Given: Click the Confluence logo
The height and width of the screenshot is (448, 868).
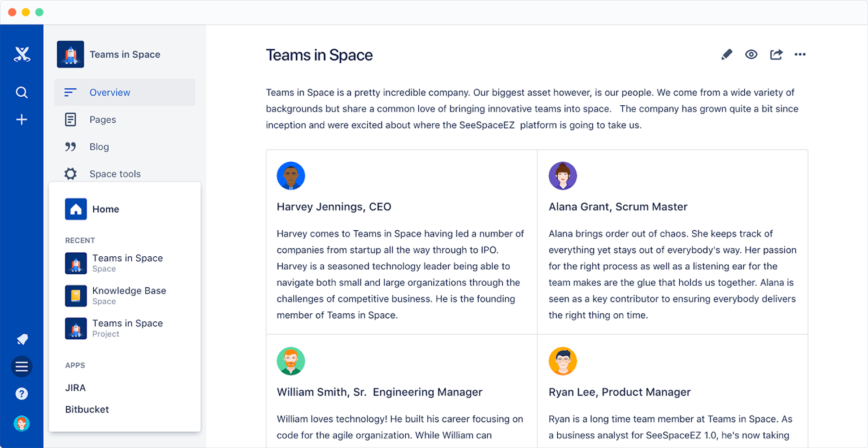Looking at the screenshot, I should 21,54.
